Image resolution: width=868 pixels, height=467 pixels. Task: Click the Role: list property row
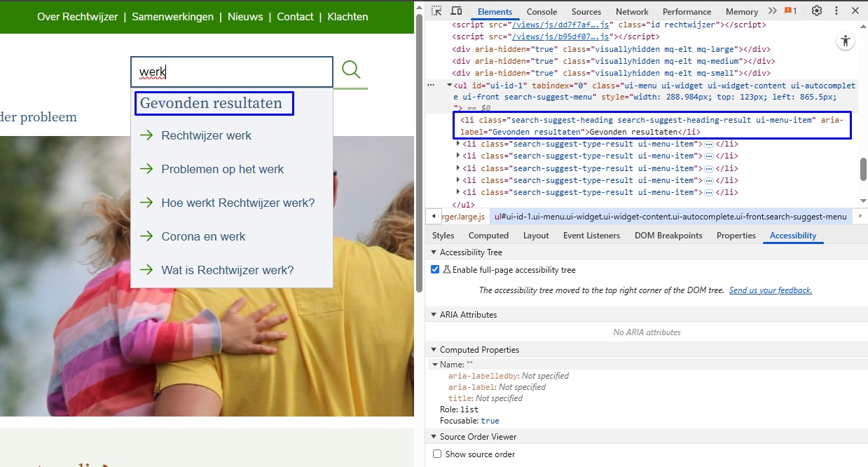(x=460, y=410)
